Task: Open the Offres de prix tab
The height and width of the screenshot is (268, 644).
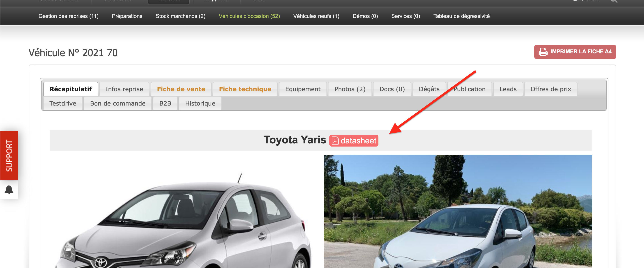Action: point(551,89)
